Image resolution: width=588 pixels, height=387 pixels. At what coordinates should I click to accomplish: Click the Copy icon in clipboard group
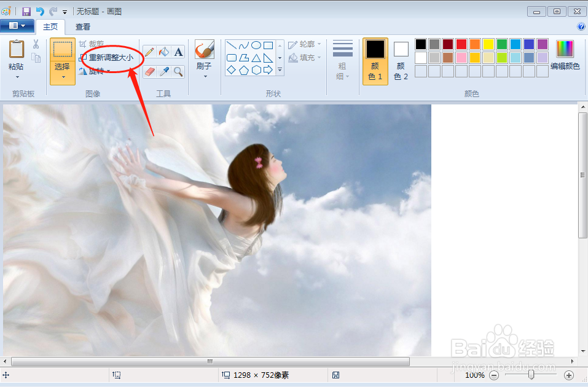tap(36, 58)
